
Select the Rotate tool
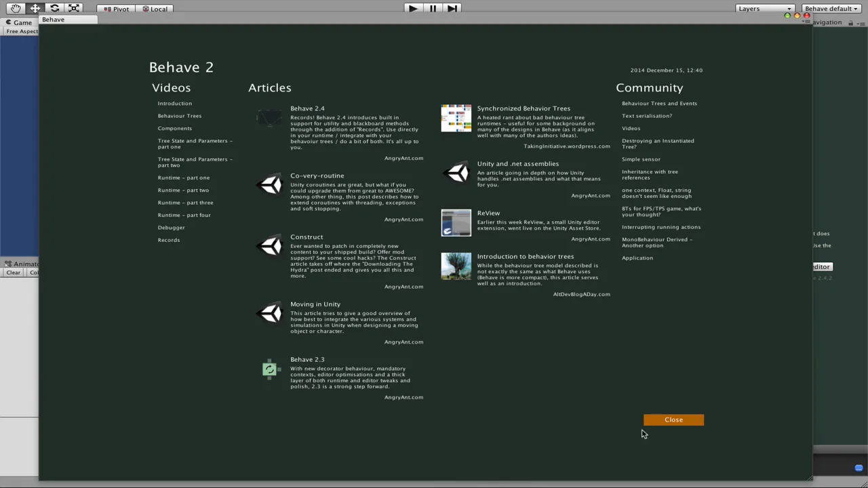pyautogui.click(x=54, y=8)
